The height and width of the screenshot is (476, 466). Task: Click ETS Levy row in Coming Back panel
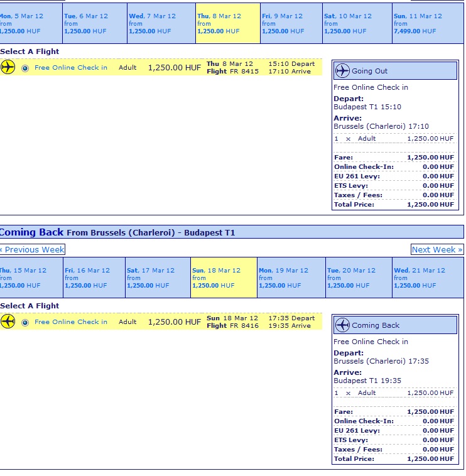[394, 440]
